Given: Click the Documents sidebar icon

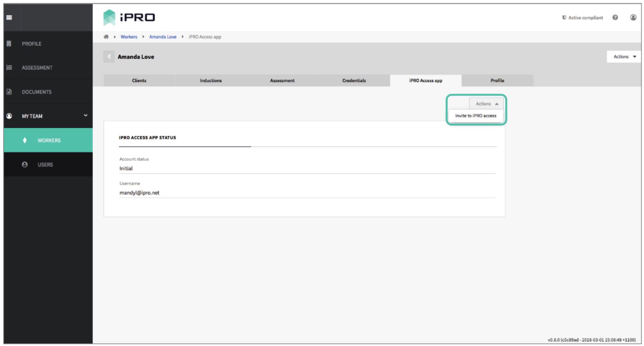Looking at the screenshot, I should [9, 92].
